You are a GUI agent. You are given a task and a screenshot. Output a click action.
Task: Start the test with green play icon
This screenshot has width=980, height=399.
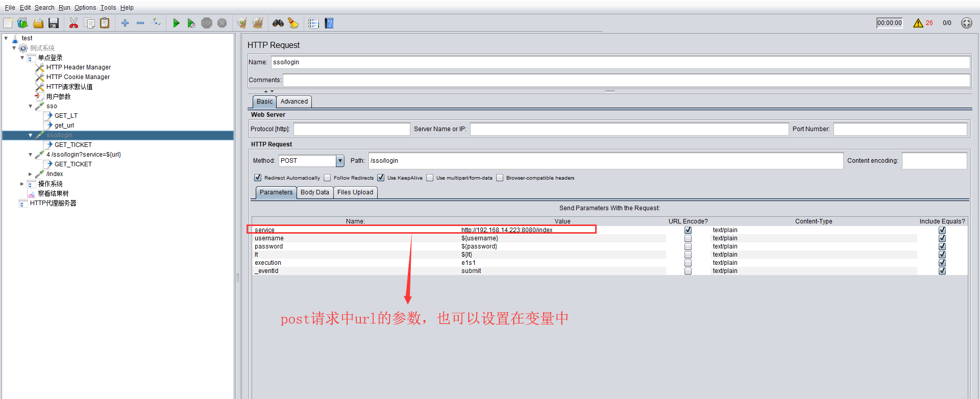(176, 23)
